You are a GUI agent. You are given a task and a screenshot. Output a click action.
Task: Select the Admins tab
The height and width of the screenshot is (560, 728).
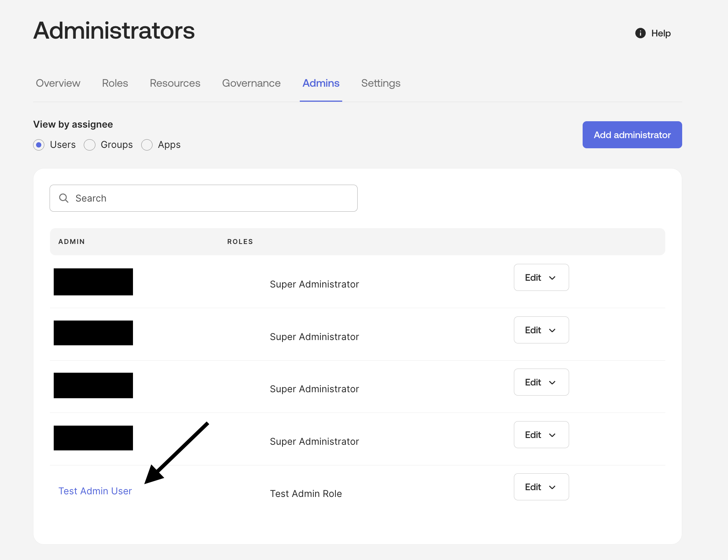[x=321, y=83]
